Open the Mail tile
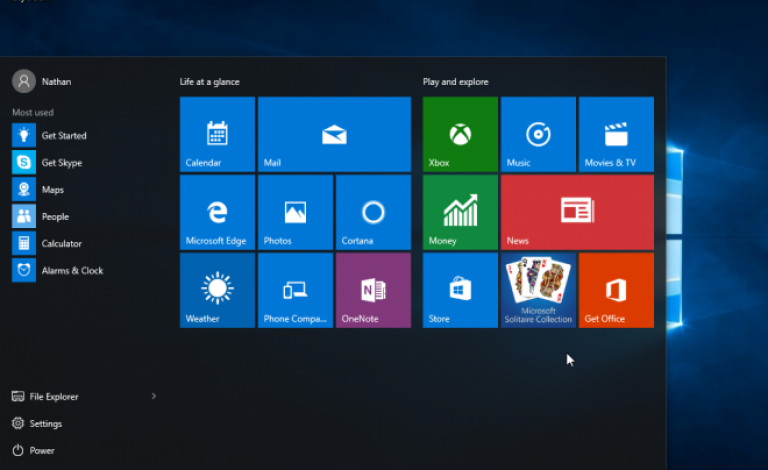The height and width of the screenshot is (470, 768). pyautogui.click(x=334, y=134)
